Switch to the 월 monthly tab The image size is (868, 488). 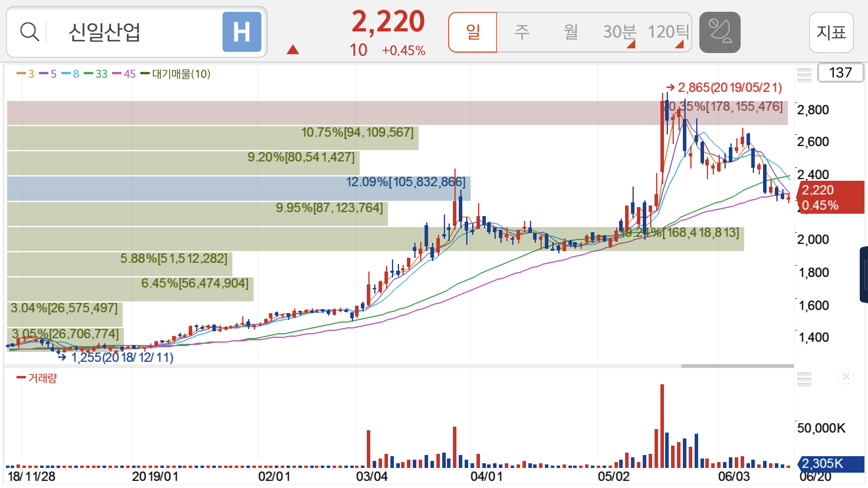570,32
